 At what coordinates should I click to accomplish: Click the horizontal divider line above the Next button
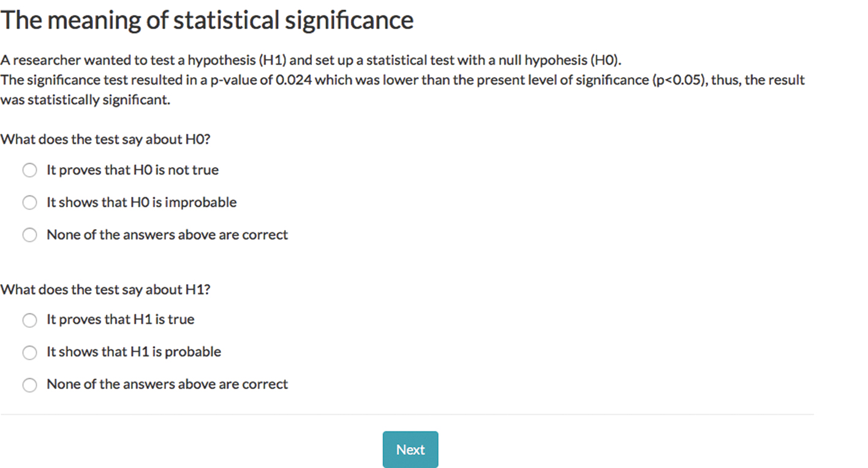point(407,415)
